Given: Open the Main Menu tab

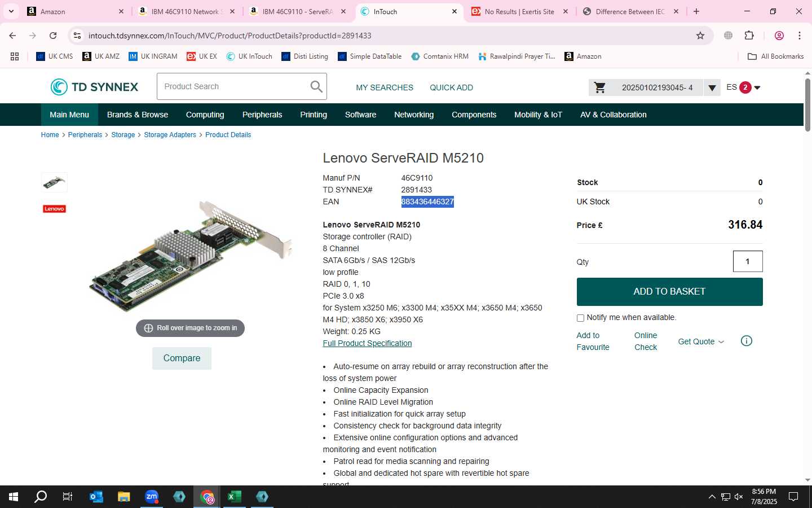Looking at the screenshot, I should pos(69,115).
